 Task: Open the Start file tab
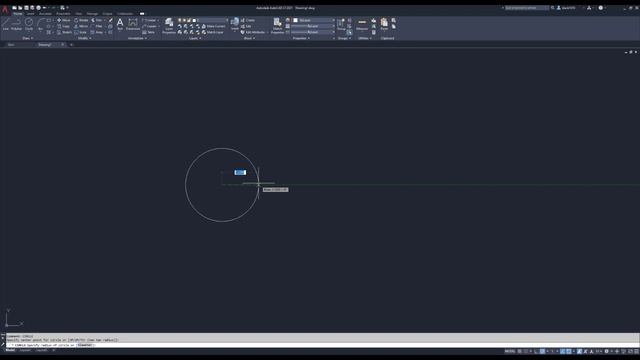tap(11, 44)
